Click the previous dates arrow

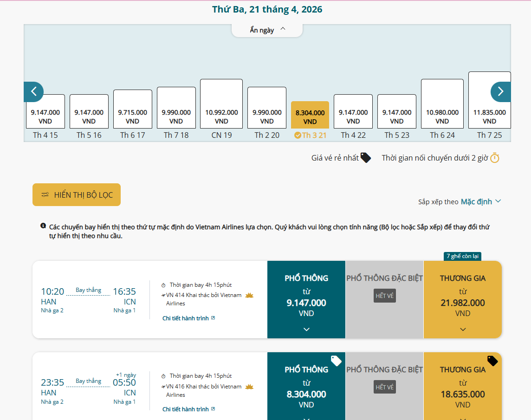[x=34, y=92]
